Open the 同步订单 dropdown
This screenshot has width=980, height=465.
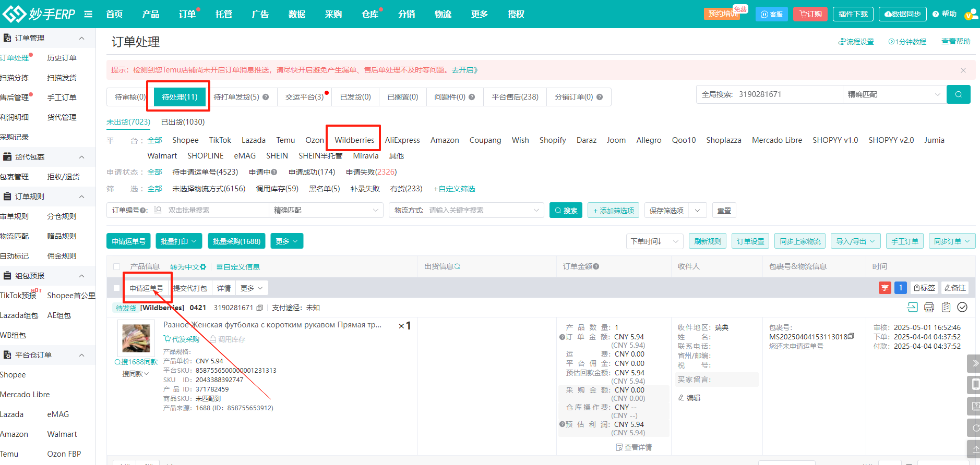click(x=952, y=241)
